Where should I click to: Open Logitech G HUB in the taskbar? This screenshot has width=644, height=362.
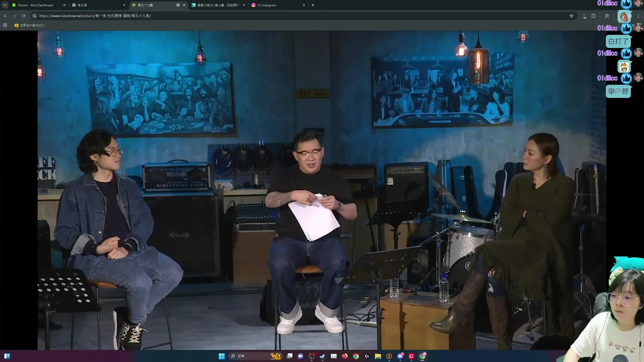click(367, 356)
